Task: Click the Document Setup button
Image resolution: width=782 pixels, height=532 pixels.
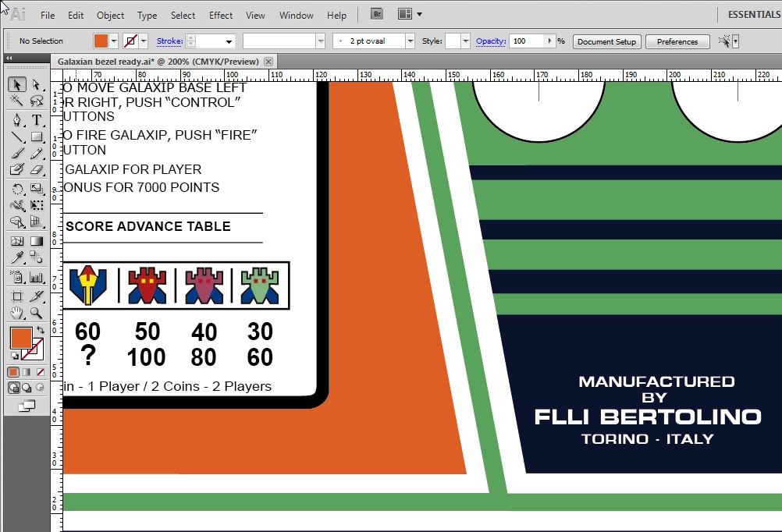Action: click(x=607, y=41)
